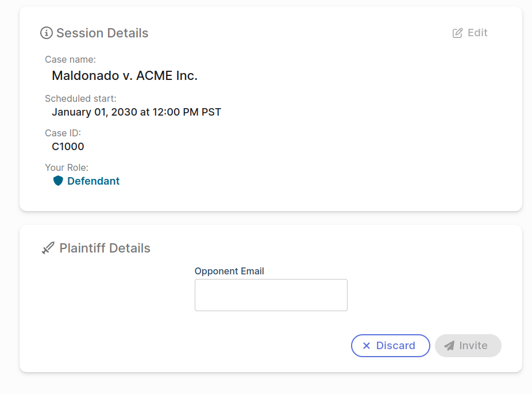The image size is (532, 394).
Task: Select the Defendant role text
Action: click(x=93, y=181)
